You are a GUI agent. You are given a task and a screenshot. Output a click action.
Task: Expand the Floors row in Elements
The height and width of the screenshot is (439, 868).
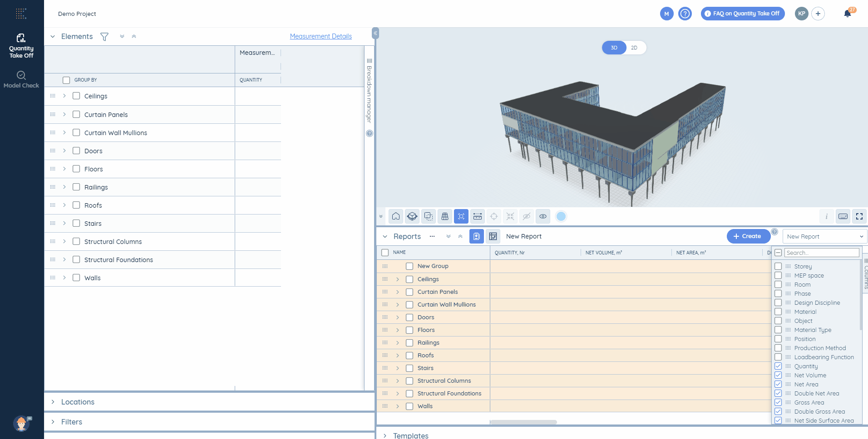[x=64, y=169]
